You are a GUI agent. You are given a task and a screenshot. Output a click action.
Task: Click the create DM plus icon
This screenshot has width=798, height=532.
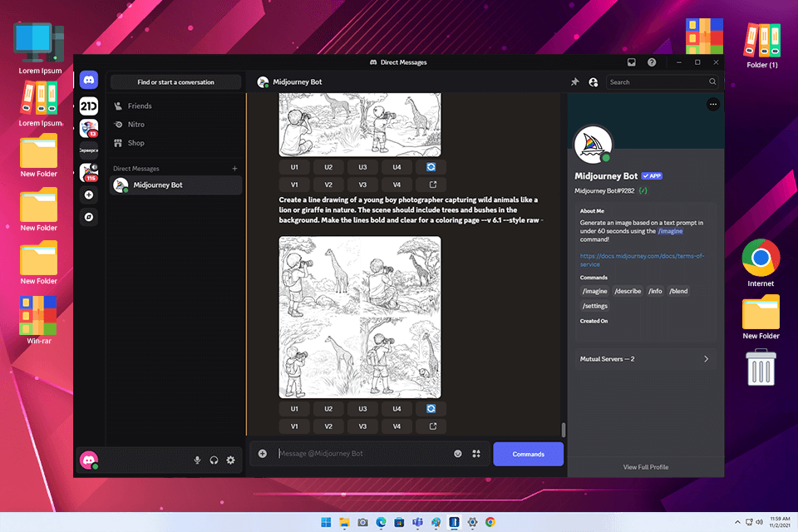234,169
